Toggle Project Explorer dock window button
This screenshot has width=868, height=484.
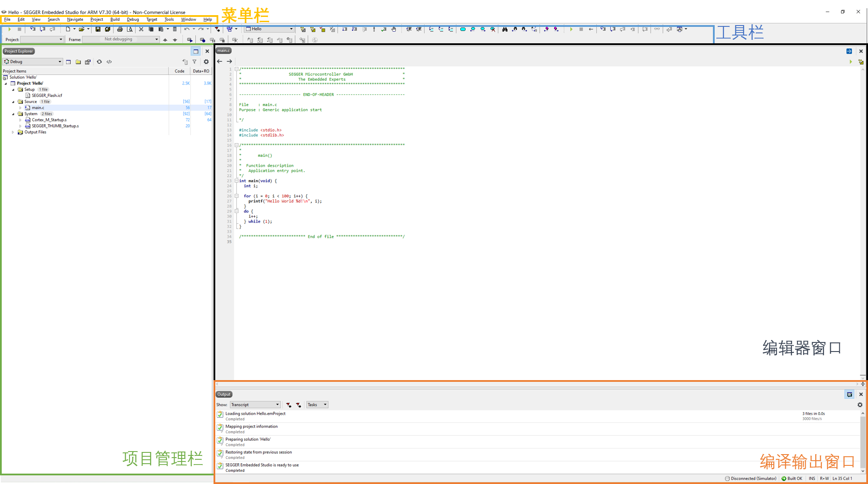click(x=196, y=51)
